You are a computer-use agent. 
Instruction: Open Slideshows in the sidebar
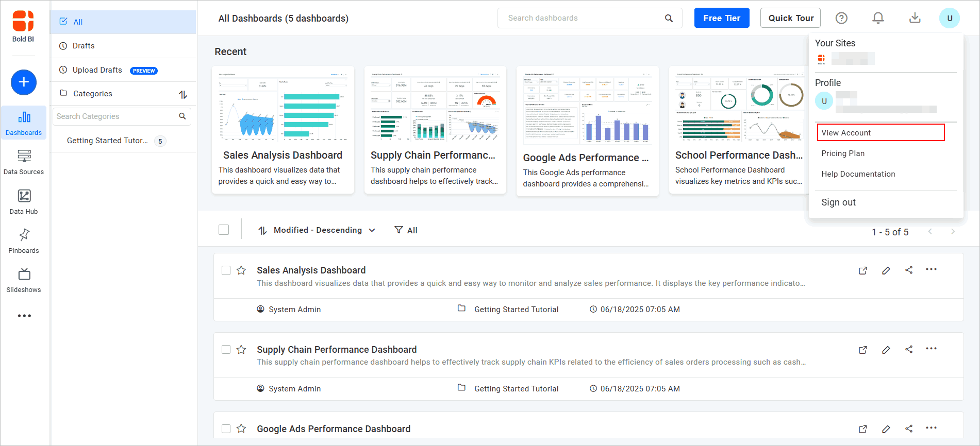(x=24, y=281)
